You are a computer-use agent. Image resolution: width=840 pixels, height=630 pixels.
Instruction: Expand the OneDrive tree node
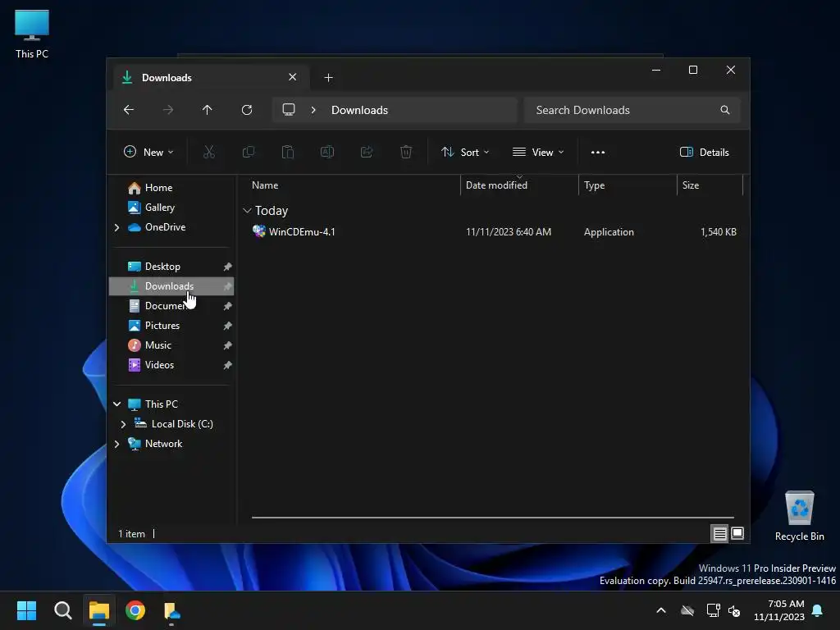click(116, 228)
